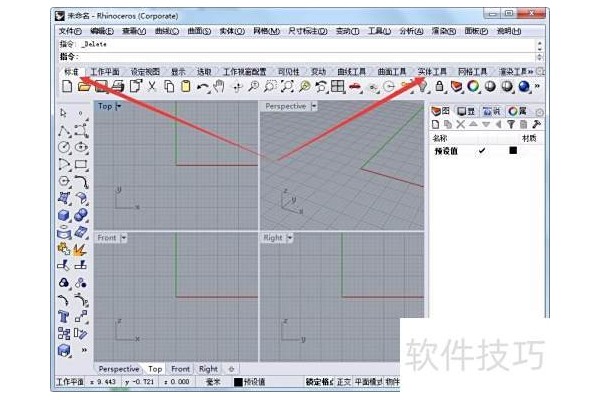Switch to 标准 toolbar tab
The width and height of the screenshot is (600, 400).
pos(71,72)
